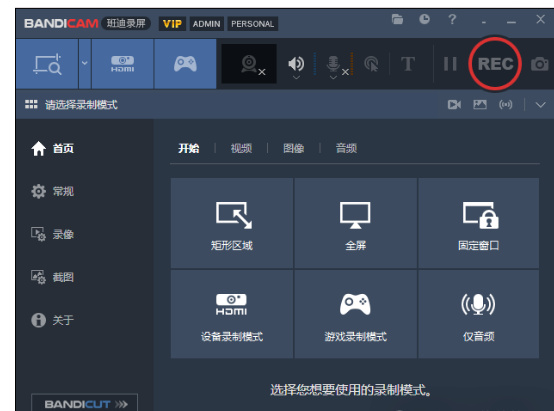Select gamepad game recording mode icon
Screen dimensions: 554x411
pos(185,64)
